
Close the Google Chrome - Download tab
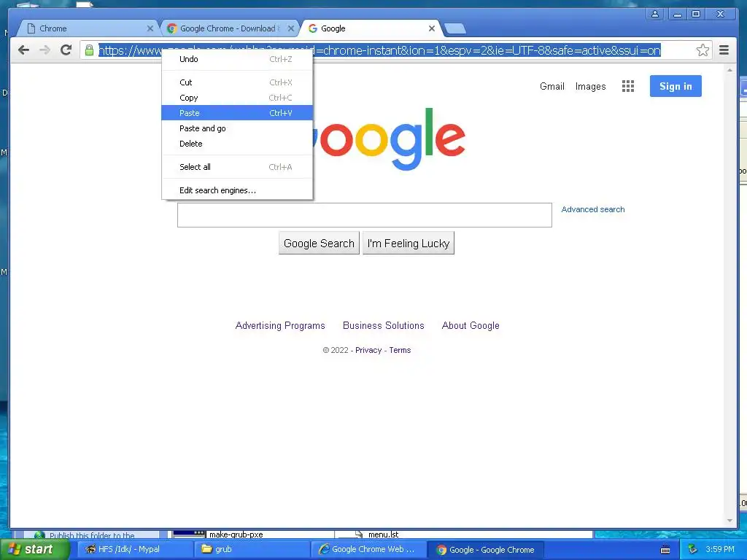pos(290,28)
